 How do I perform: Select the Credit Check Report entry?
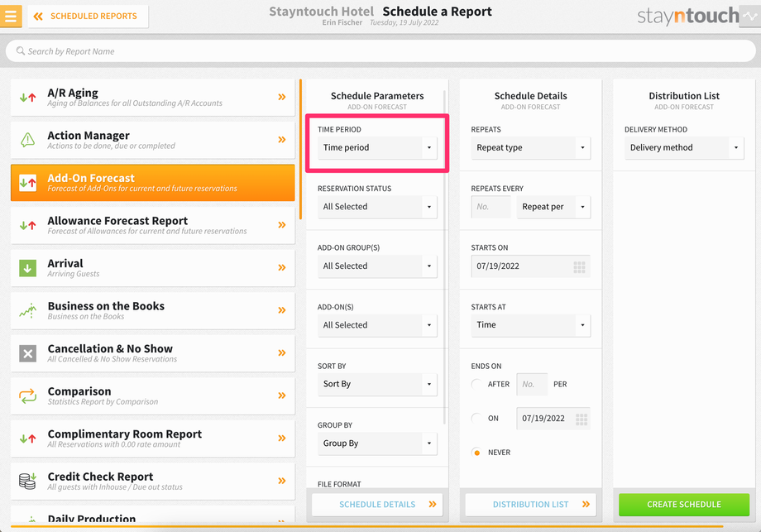(152, 481)
